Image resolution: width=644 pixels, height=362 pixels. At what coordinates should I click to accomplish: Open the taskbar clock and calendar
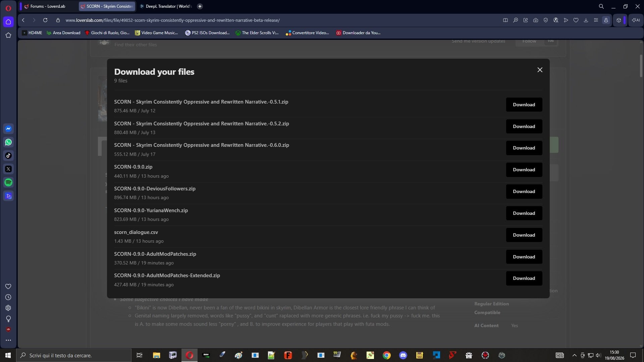point(614,355)
